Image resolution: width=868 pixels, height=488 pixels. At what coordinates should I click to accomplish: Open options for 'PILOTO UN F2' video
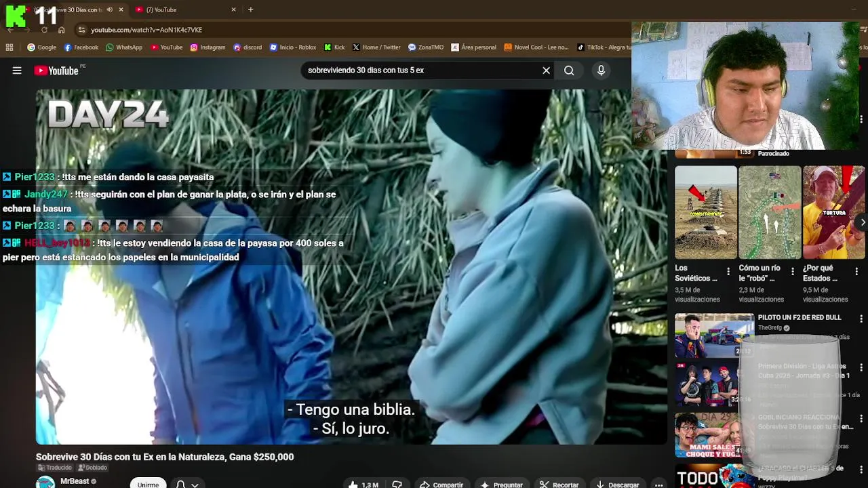pyautogui.click(x=861, y=319)
